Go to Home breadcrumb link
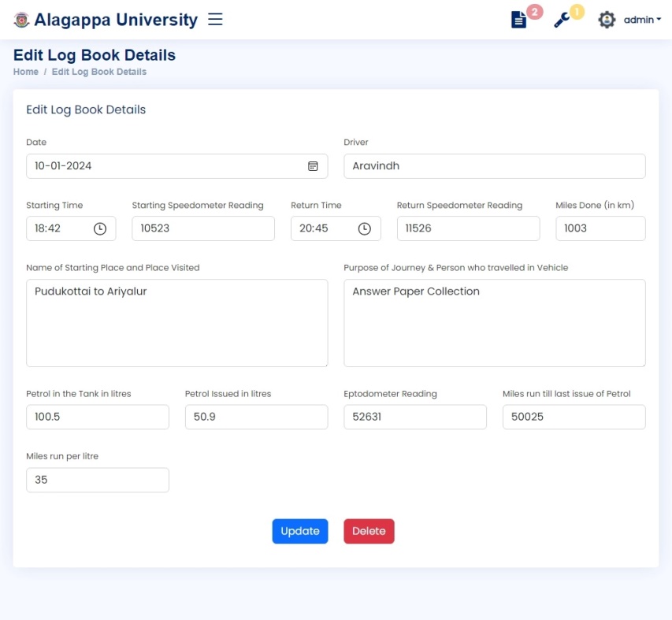The image size is (672, 620). (x=26, y=72)
